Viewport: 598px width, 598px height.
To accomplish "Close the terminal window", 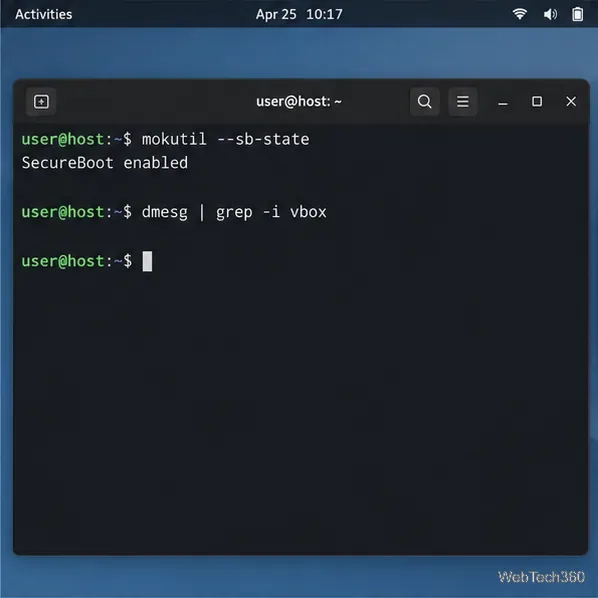I will [571, 101].
